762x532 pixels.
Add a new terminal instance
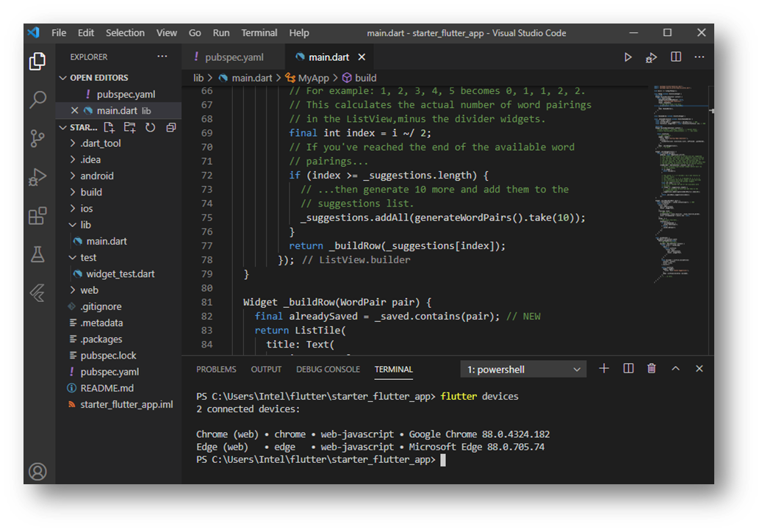[604, 368]
